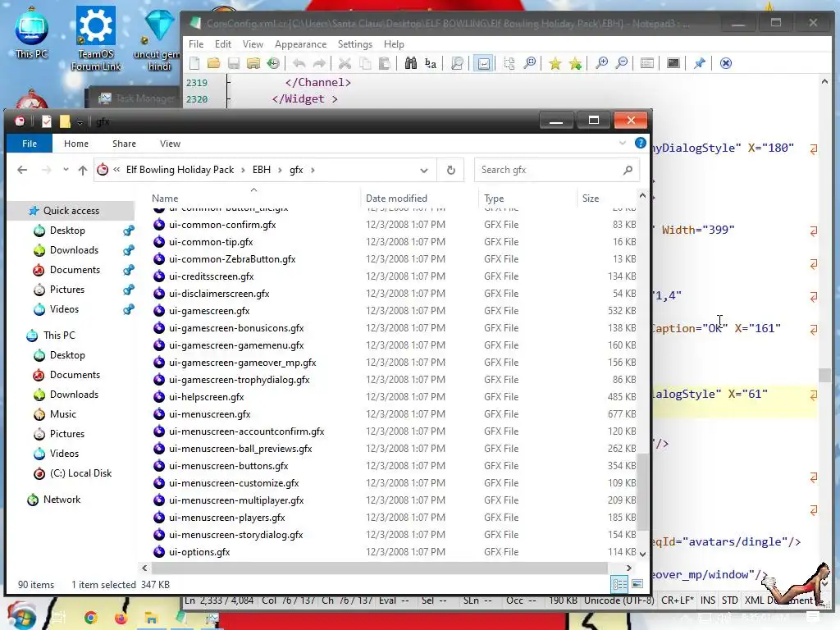
Task: Select This PC in navigation pane
Action: pos(59,336)
